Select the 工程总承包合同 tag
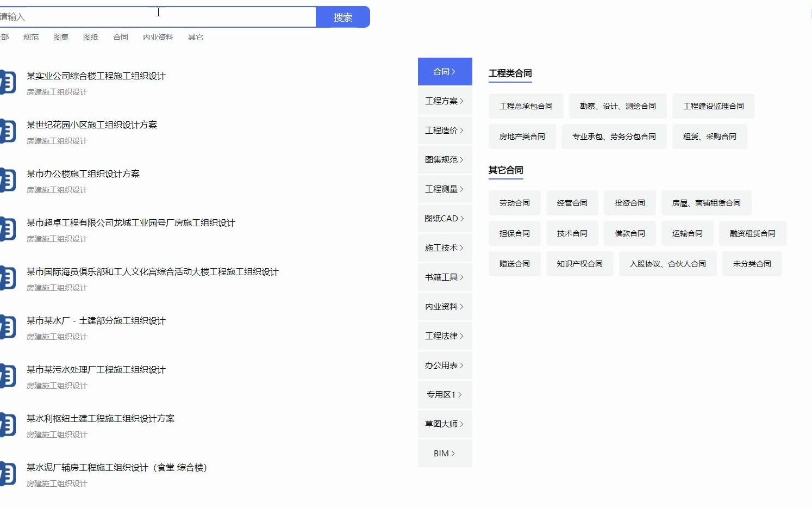812x508 pixels. (526, 106)
